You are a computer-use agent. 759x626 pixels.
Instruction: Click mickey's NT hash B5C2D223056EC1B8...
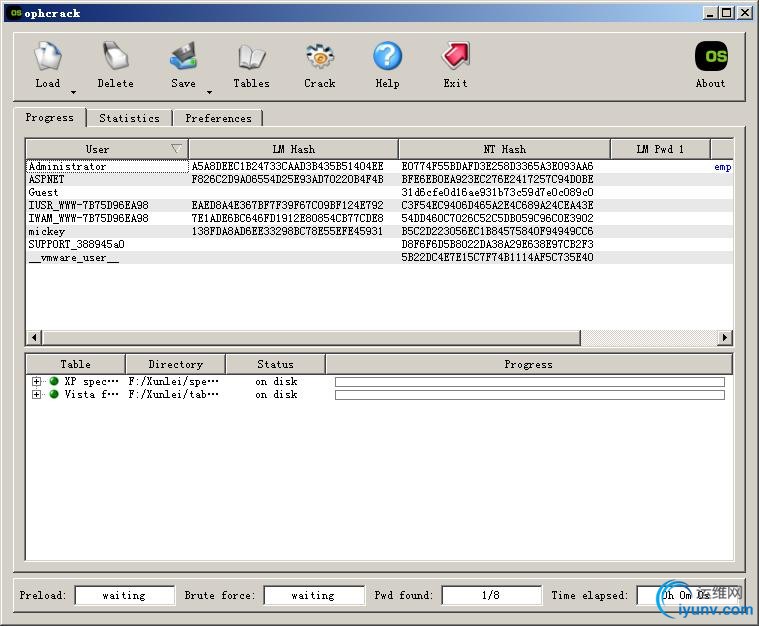click(497, 231)
